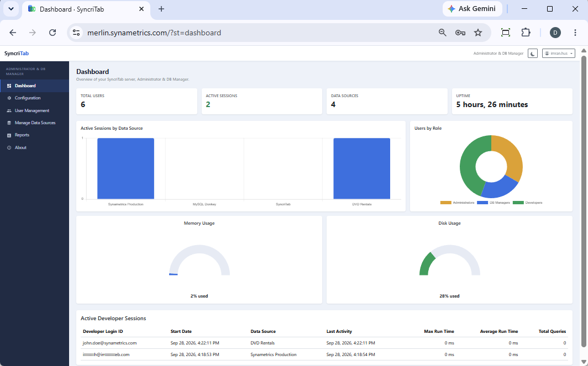
Task: Click the MySQL Donkey axis label
Action: (x=204, y=204)
